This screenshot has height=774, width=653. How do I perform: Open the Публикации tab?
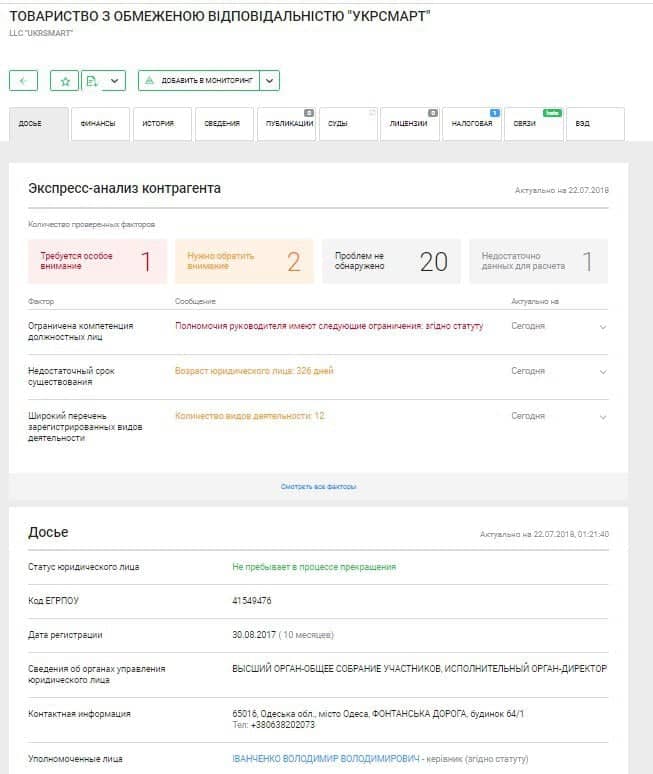pos(286,124)
